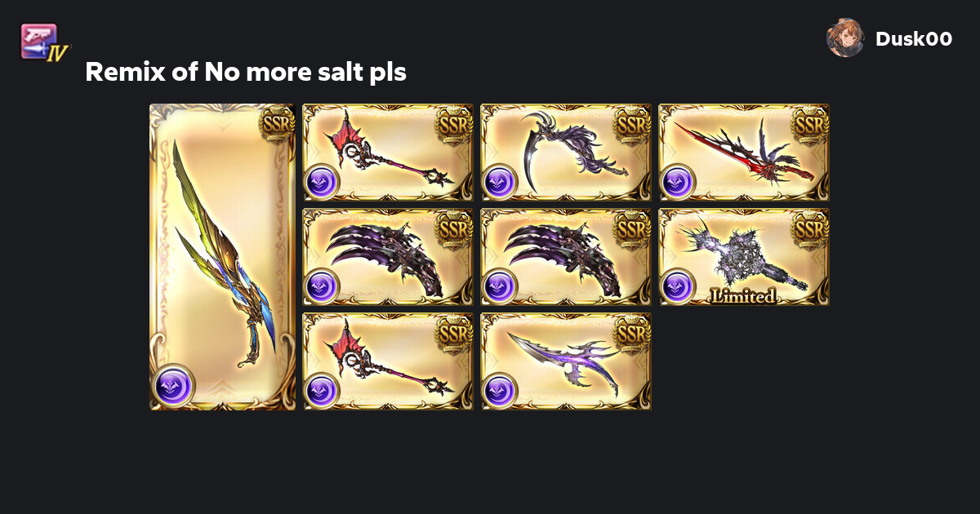Click the "Limited" label on weapon card
The height and width of the screenshot is (514, 980).
click(x=742, y=296)
